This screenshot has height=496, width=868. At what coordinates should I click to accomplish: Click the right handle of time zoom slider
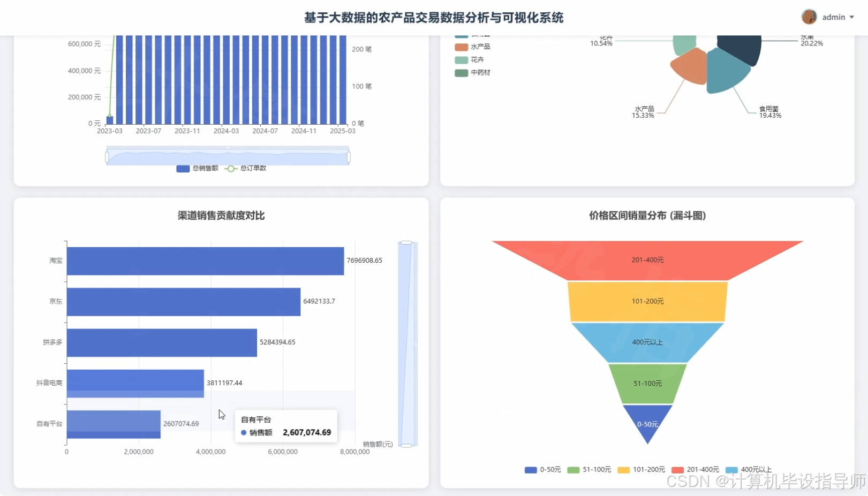[x=349, y=157]
